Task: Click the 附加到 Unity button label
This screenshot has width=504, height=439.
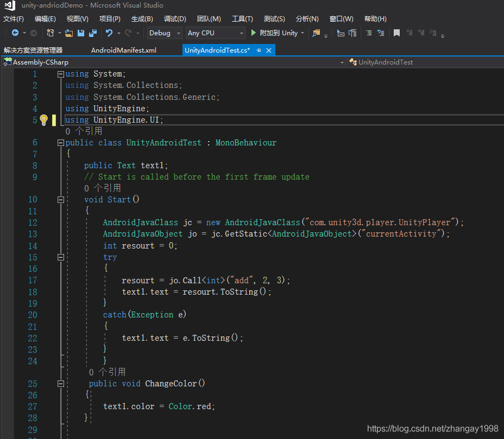Action: coord(279,33)
